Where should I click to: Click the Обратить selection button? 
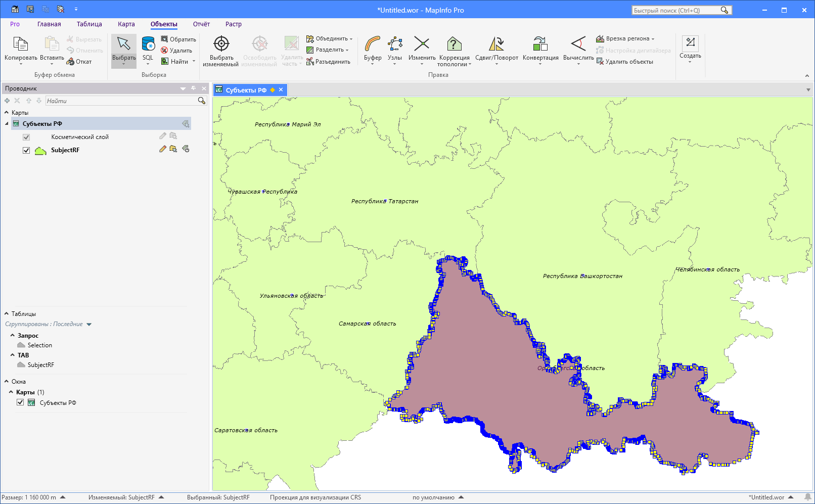tap(178, 39)
